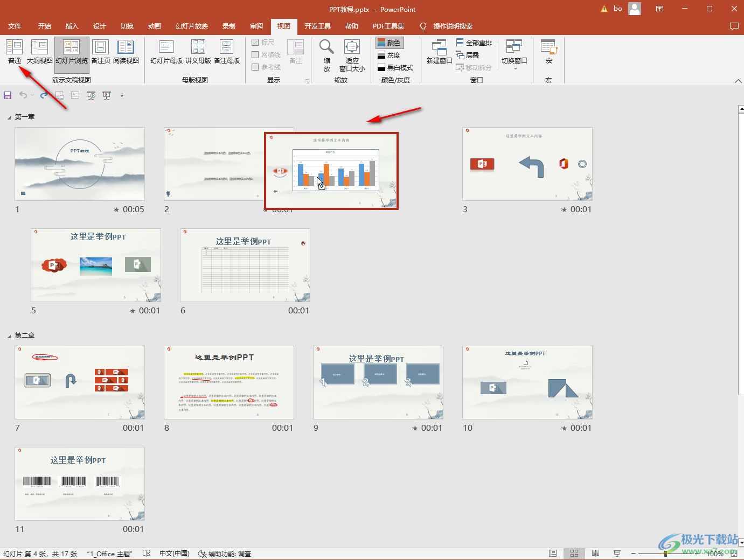Select Black and White (黑白模式)

coord(395,67)
